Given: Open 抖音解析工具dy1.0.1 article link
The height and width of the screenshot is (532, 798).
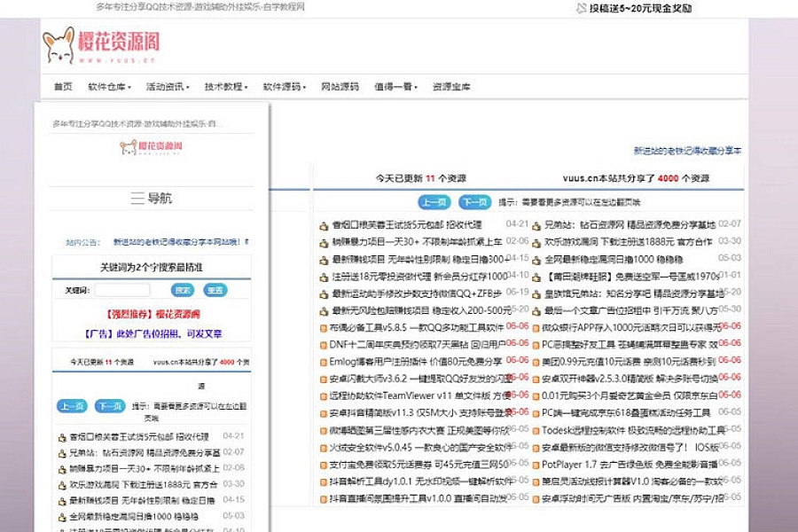Looking at the screenshot, I should (x=421, y=481).
